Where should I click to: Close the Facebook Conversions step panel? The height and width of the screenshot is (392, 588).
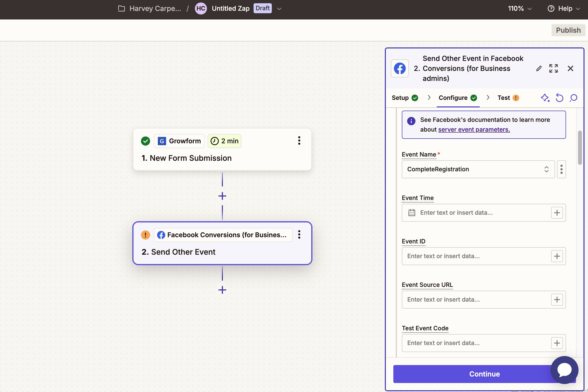tap(570, 68)
